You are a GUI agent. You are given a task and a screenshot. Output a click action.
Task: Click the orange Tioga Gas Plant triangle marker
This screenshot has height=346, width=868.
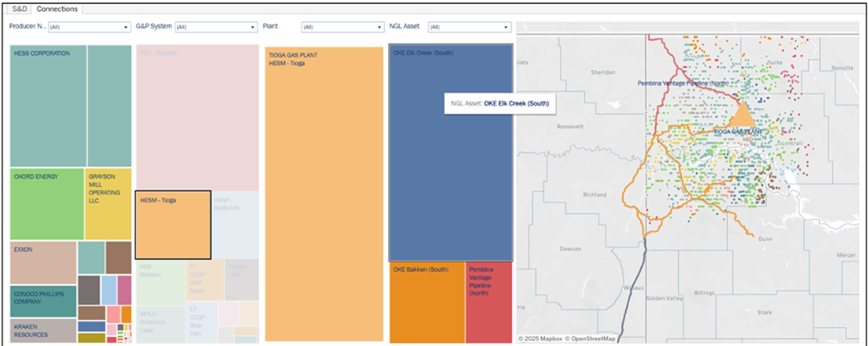pyautogui.click(x=742, y=115)
